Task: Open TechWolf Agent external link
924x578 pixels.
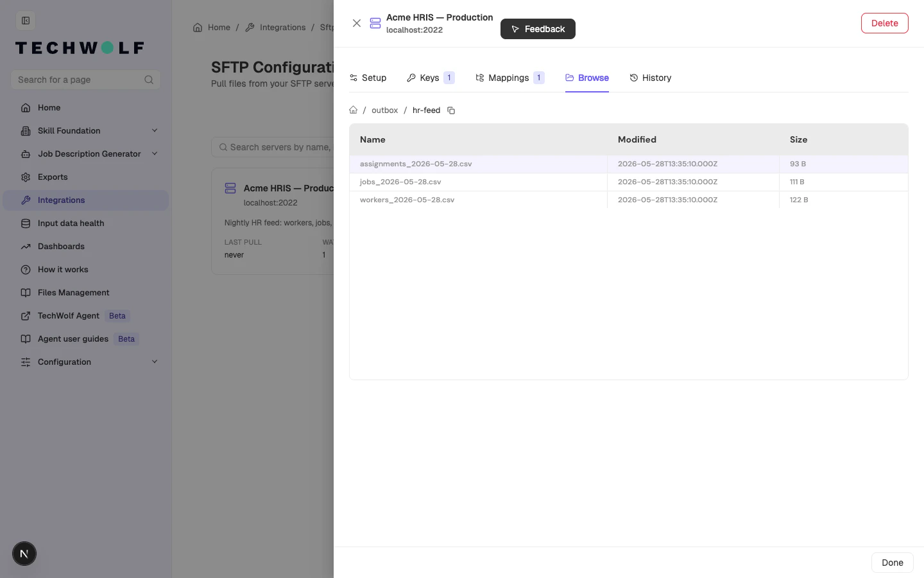Action: coord(85,316)
